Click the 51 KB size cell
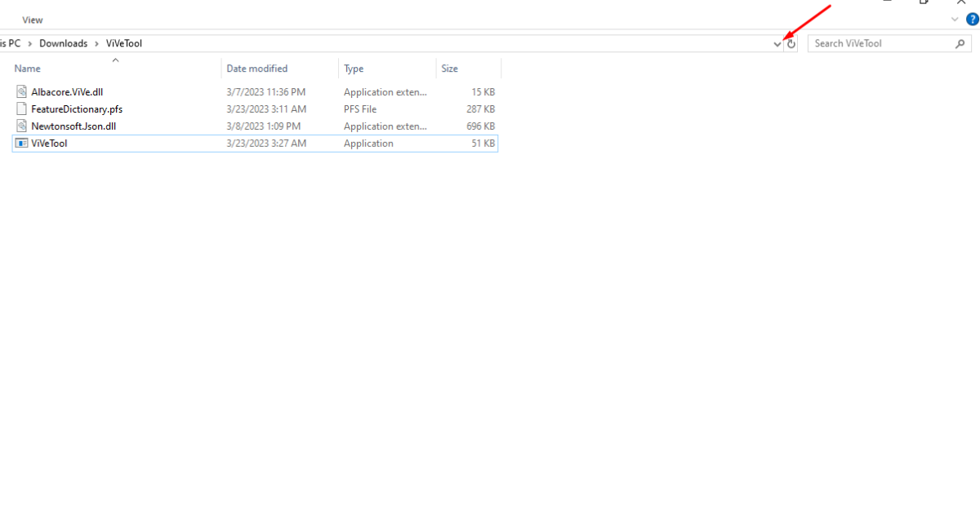This screenshot has width=980, height=514. [483, 143]
